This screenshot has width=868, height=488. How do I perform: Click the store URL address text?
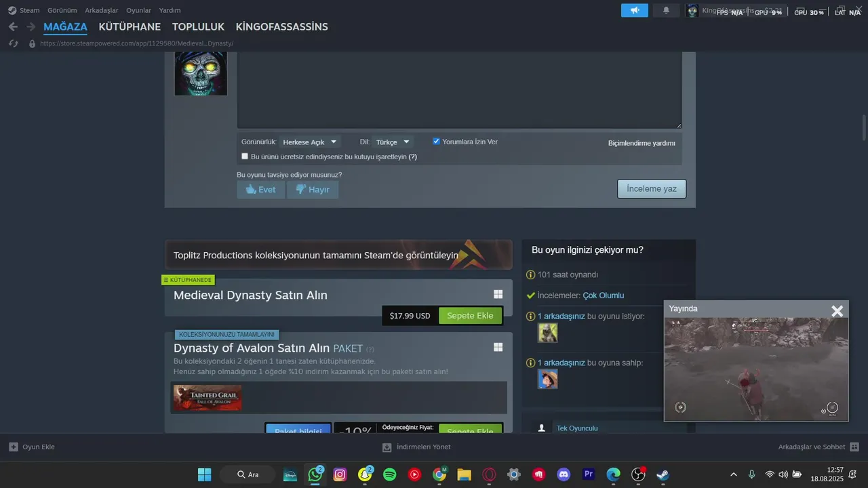136,43
